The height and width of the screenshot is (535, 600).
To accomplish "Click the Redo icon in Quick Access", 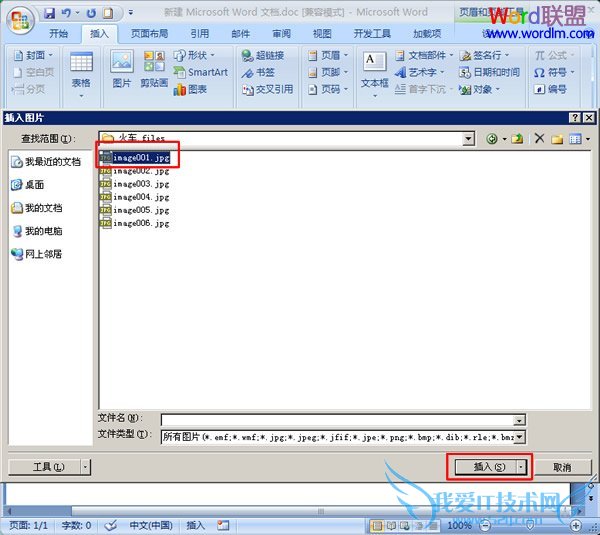I will (91, 13).
